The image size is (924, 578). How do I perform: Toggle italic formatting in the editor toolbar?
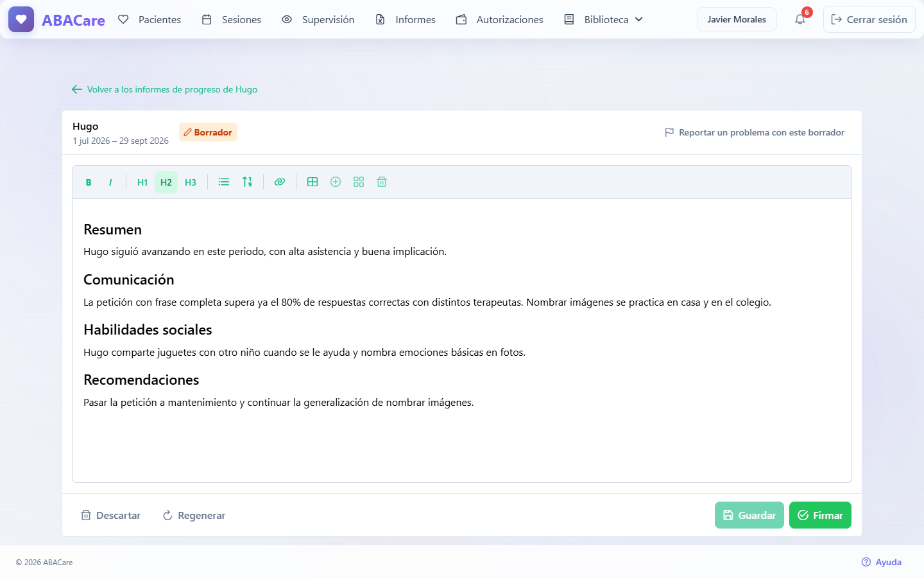pos(110,182)
